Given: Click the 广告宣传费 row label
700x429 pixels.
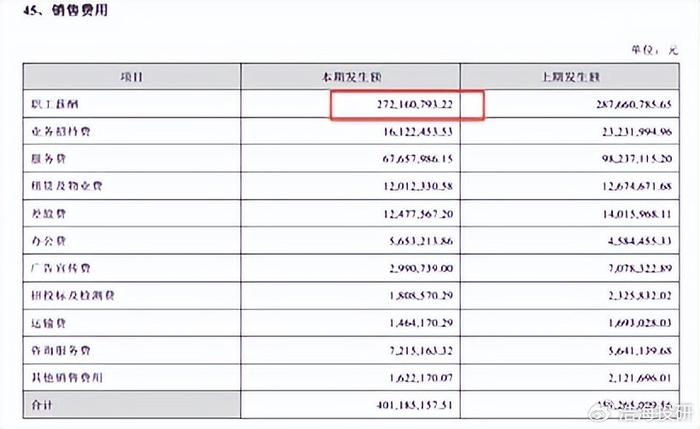Looking at the screenshot, I should coord(57,269).
